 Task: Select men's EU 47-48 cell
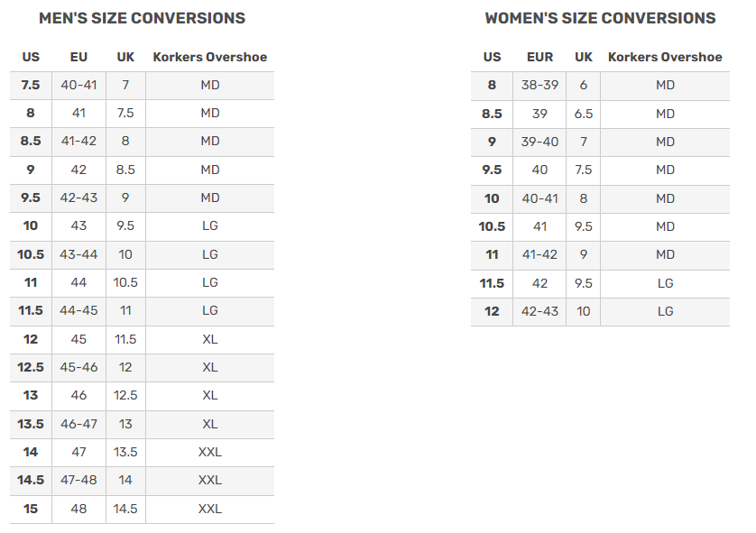click(78, 481)
